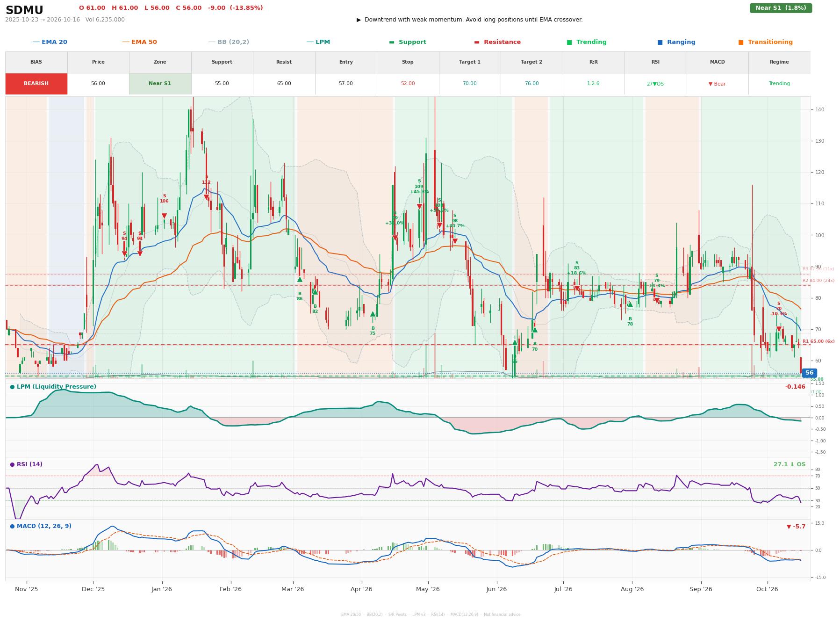The height and width of the screenshot is (622, 840).
Task: Click the Nov '25 axis label
Action: point(27,589)
